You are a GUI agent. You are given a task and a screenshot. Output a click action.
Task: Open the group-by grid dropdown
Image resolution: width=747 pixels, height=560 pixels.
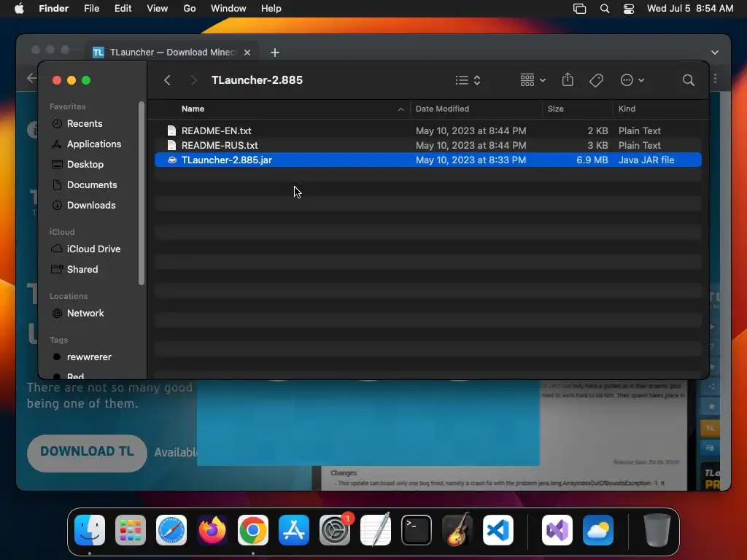[x=533, y=80]
